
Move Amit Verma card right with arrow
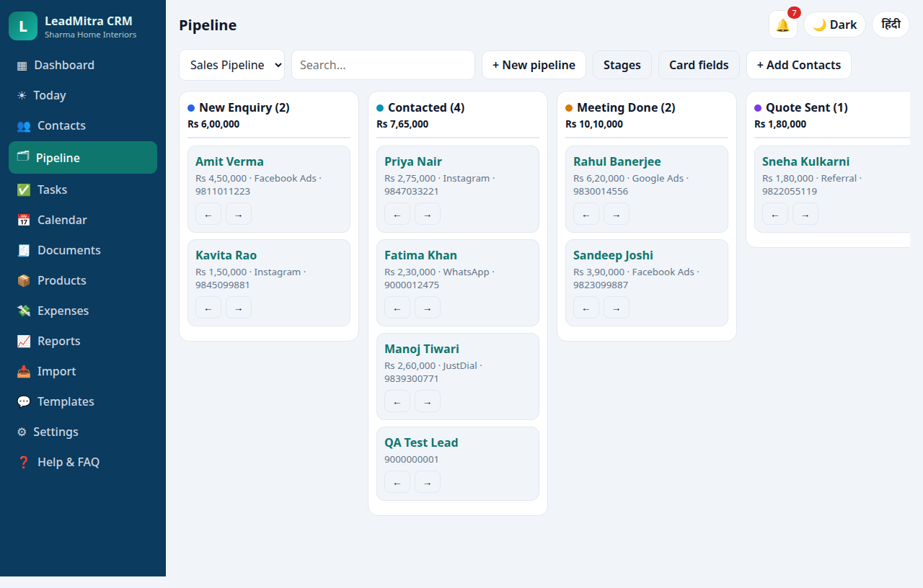pyautogui.click(x=239, y=214)
